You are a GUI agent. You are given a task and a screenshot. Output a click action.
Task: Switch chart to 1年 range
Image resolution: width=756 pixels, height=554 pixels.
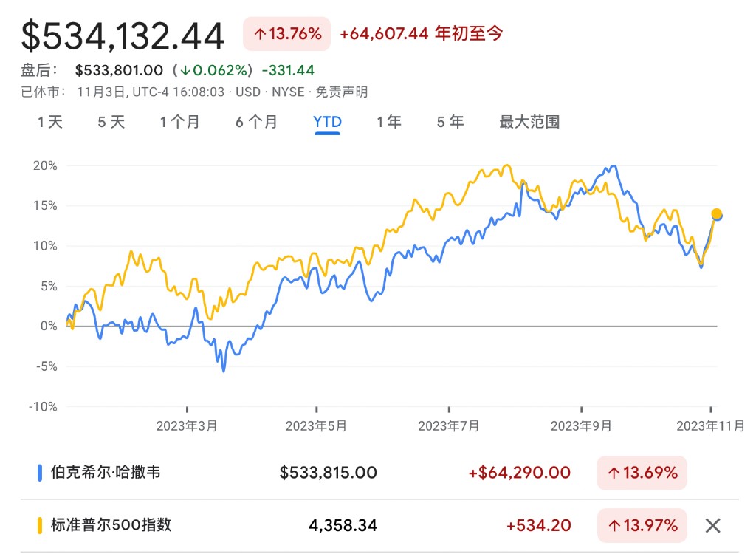388,122
